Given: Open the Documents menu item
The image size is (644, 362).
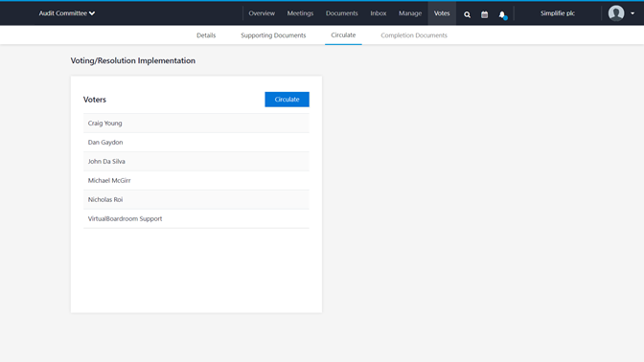Looking at the screenshot, I should coord(342,13).
